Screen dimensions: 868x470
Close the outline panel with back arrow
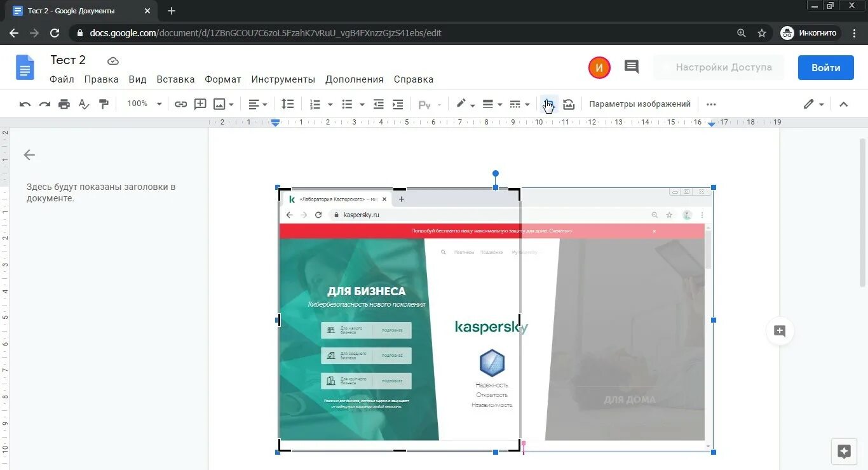click(29, 155)
